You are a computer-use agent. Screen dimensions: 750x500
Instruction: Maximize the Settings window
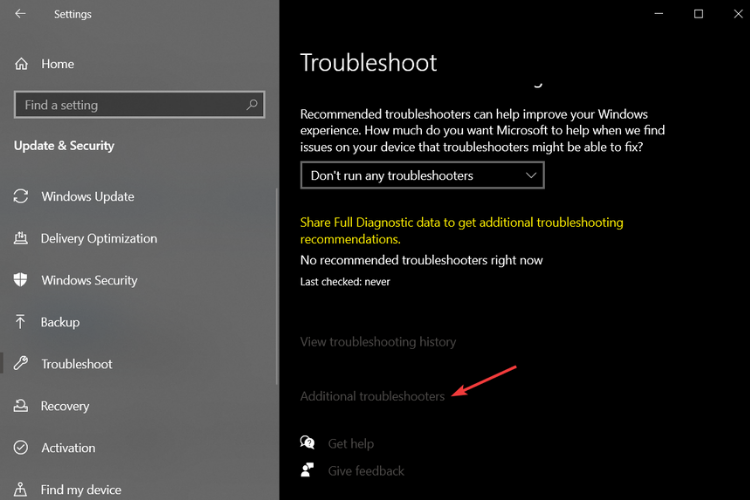tap(698, 14)
